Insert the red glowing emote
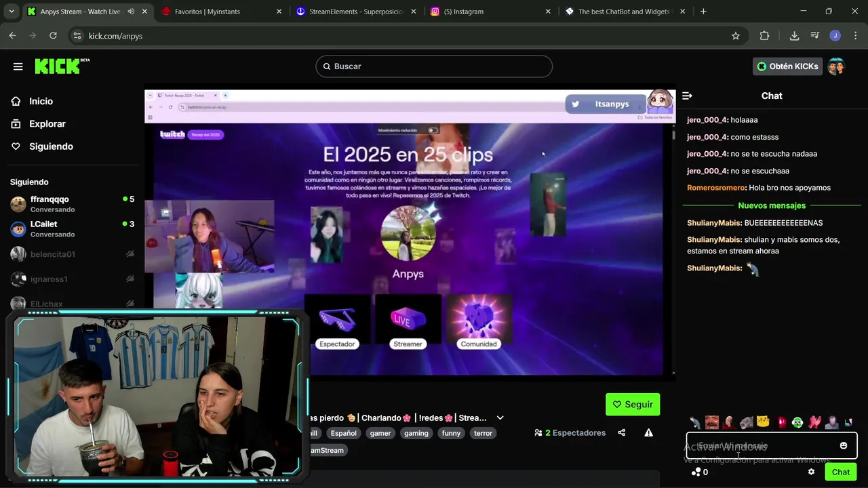This screenshot has width=868, height=488. pyautogui.click(x=781, y=422)
